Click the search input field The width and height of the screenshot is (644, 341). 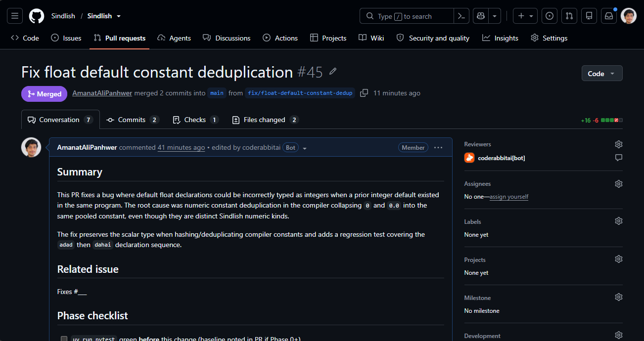407,16
